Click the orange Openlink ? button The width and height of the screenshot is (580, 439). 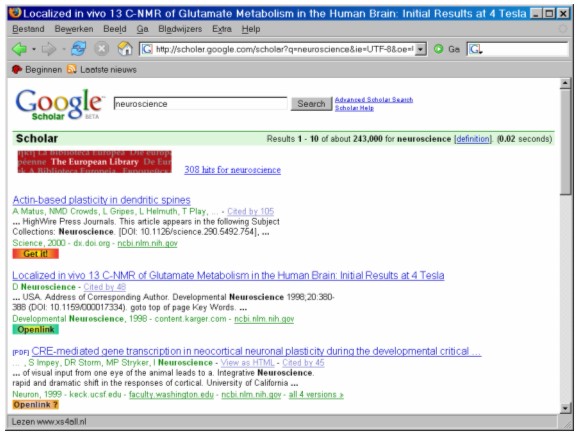click(36, 405)
